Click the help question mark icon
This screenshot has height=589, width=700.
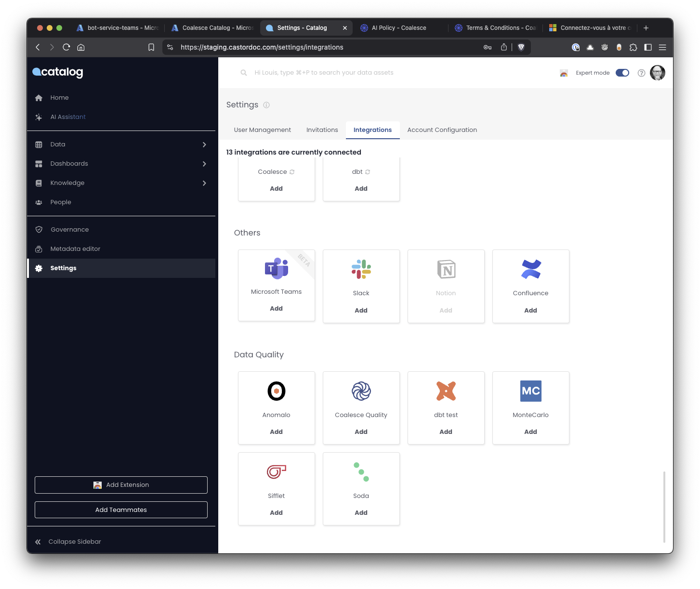pos(641,73)
